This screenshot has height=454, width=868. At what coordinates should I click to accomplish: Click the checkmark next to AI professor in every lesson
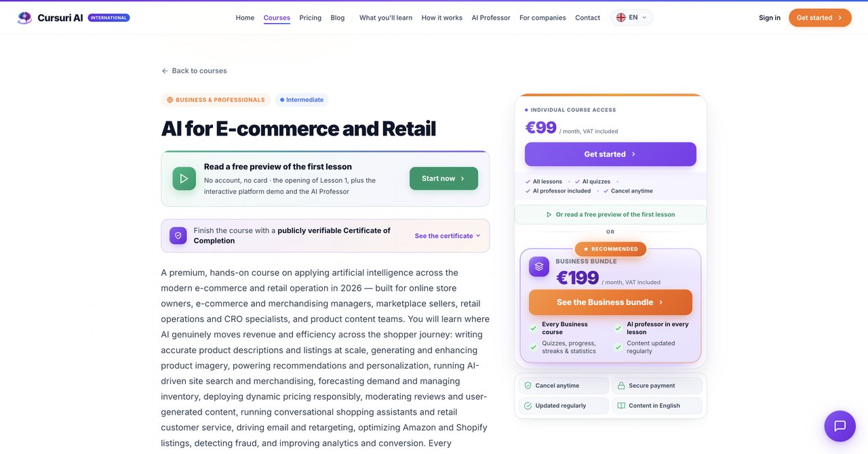[618, 328]
